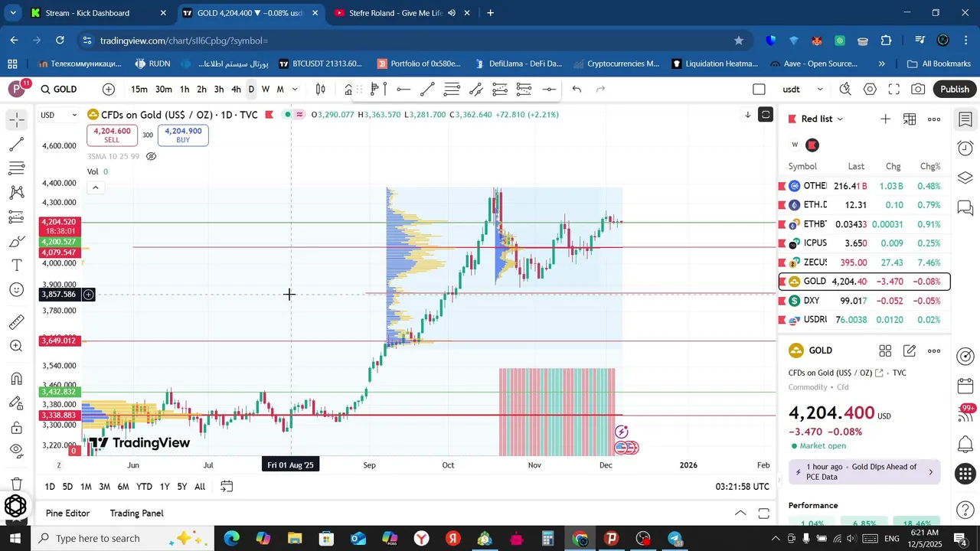
Task: Click the Publish button
Action: [955, 90]
